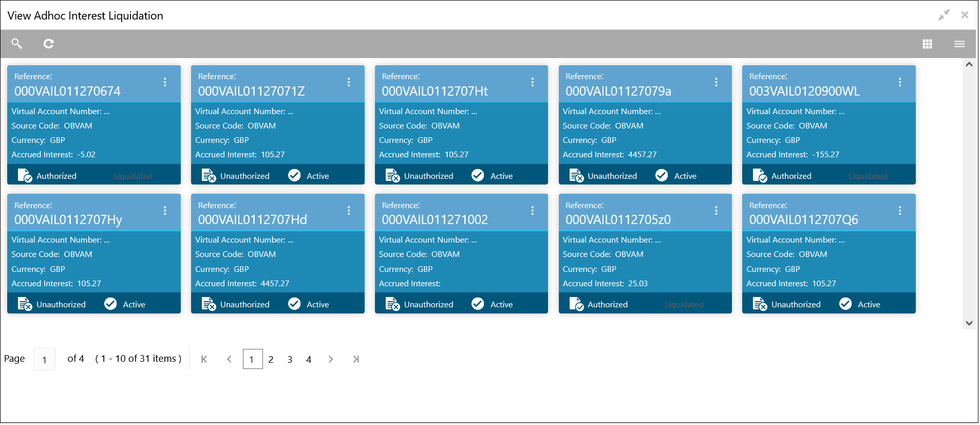Select page 3 in pagination
980x425 pixels.
[x=290, y=360]
